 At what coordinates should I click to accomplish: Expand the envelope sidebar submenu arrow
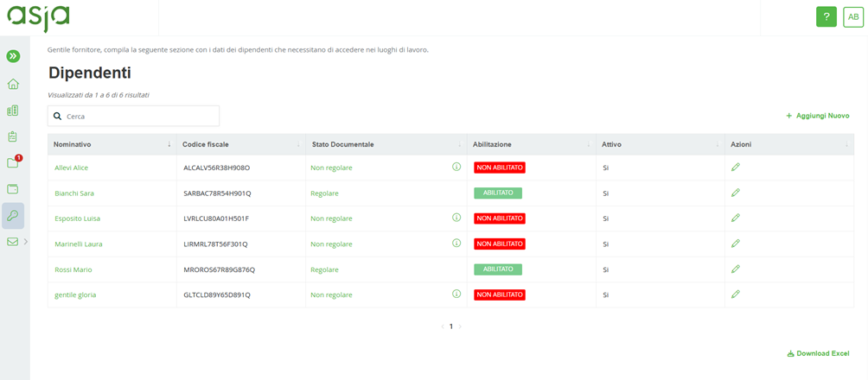point(26,242)
